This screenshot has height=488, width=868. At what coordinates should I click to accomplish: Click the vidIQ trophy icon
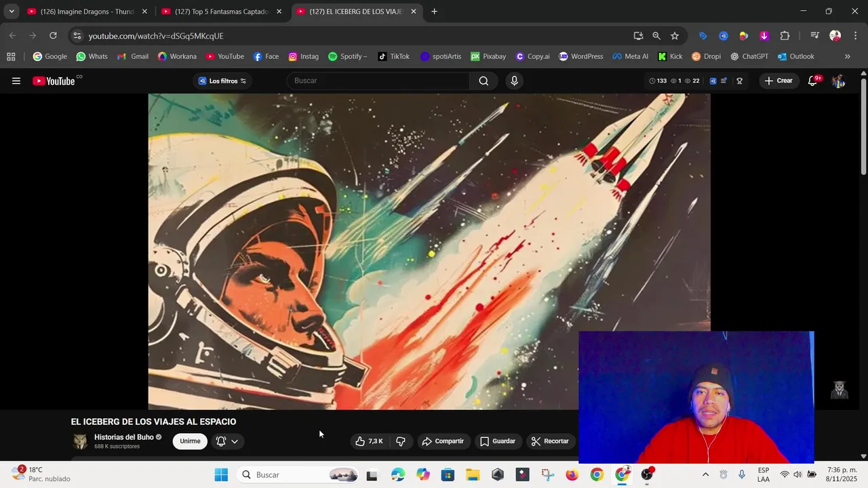click(x=739, y=81)
